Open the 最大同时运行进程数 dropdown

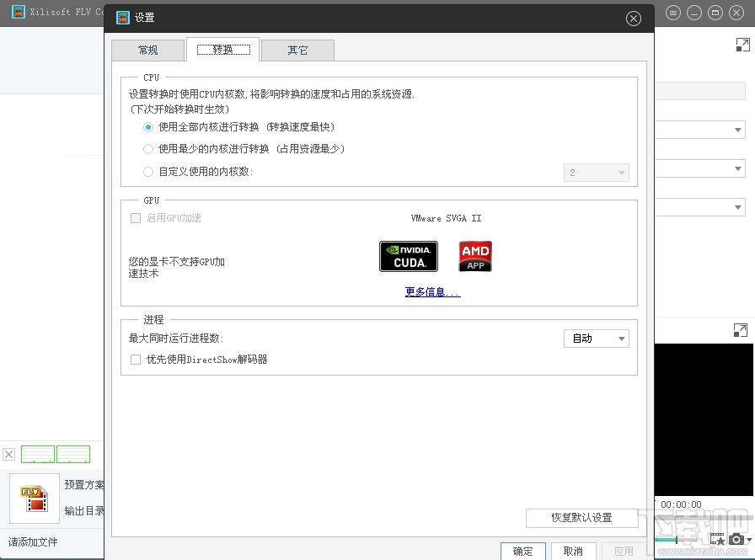pos(596,339)
